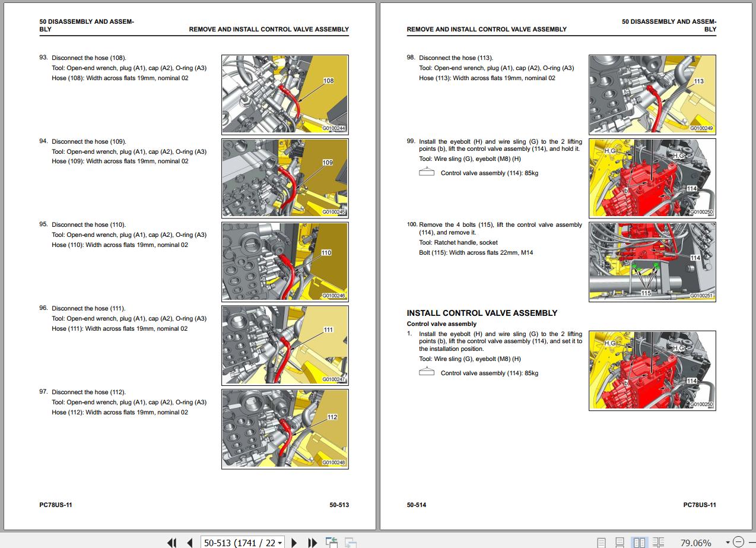Select the text 'Disconnect the hose (112).'
The image size is (756, 548).
tap(89, 392)
